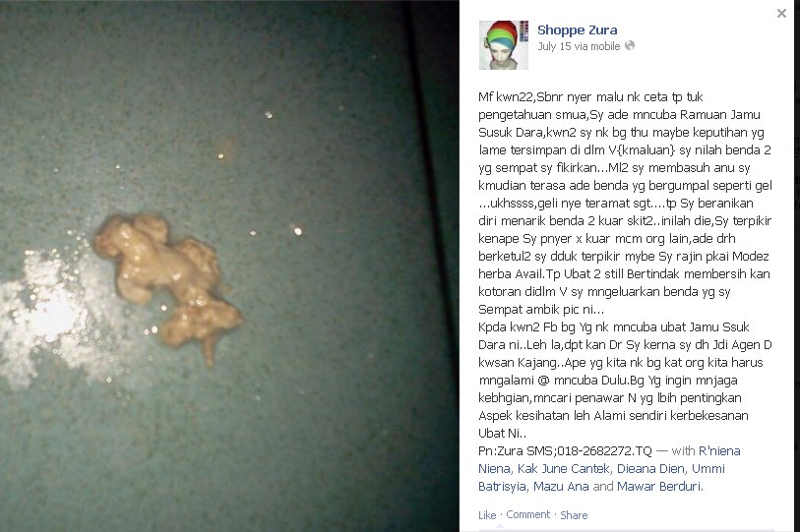Click the caption line starting 'Mf kwn22'
The width and height of the screenshot is (800, 532).
click(590, 97)
